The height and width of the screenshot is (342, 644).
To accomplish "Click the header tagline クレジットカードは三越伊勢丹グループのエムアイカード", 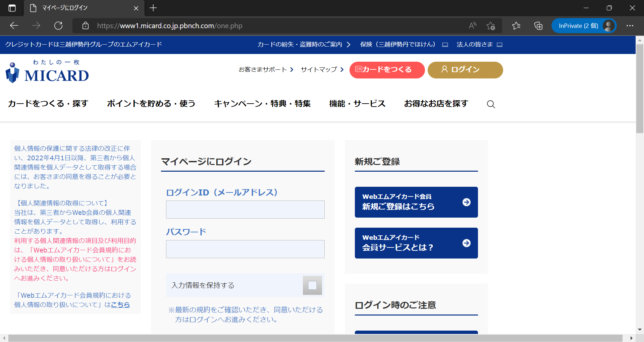I will click(x=84, y=45).
